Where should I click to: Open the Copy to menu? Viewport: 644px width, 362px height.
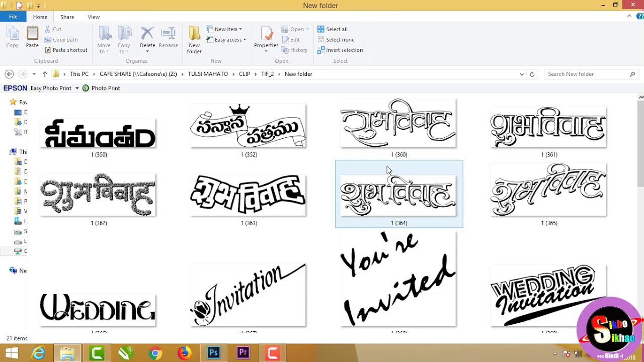[x=124, y=40]
